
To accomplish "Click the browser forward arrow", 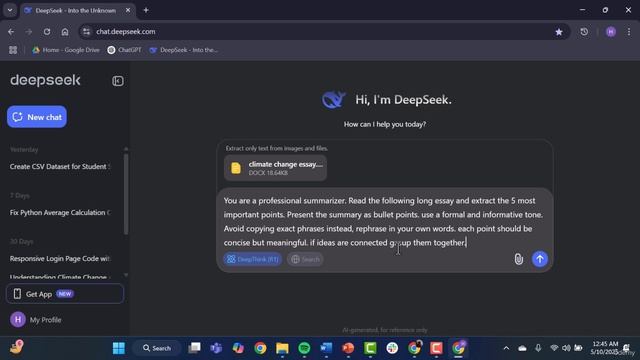I will coord(29,32).
